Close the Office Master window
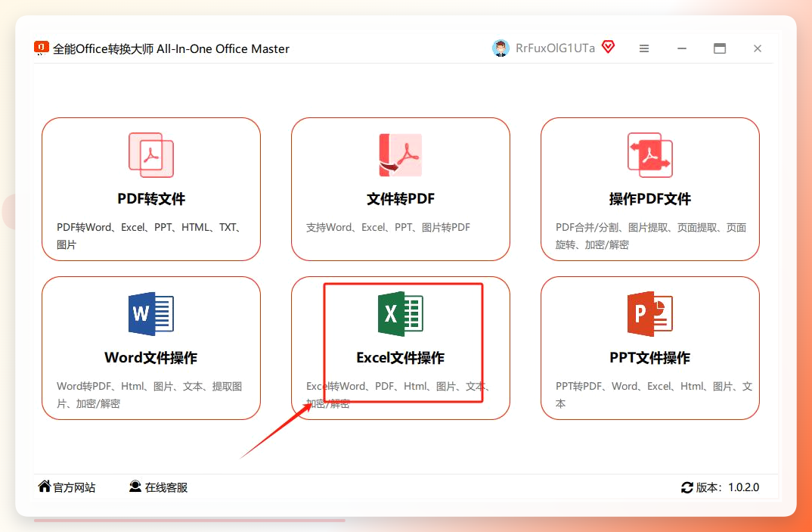The image size is (812, 532). click(x=758, y=48)
